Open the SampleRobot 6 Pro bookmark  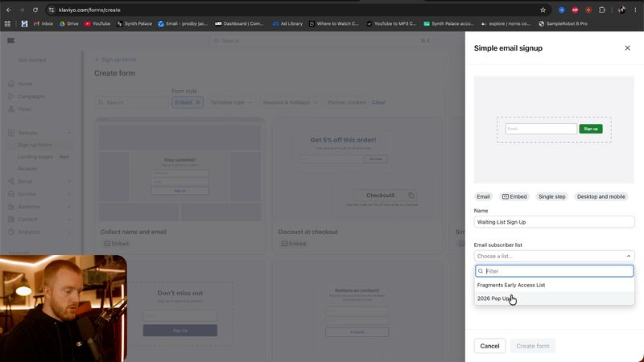(563, 24)
